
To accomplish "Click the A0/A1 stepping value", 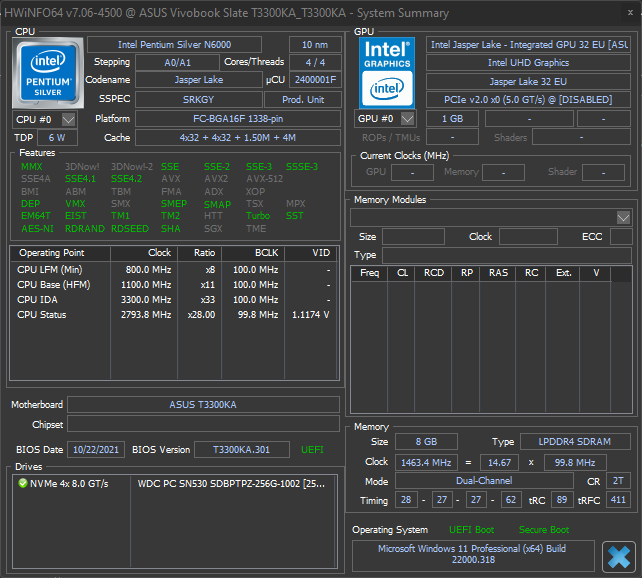I will [x=177, y=62].
